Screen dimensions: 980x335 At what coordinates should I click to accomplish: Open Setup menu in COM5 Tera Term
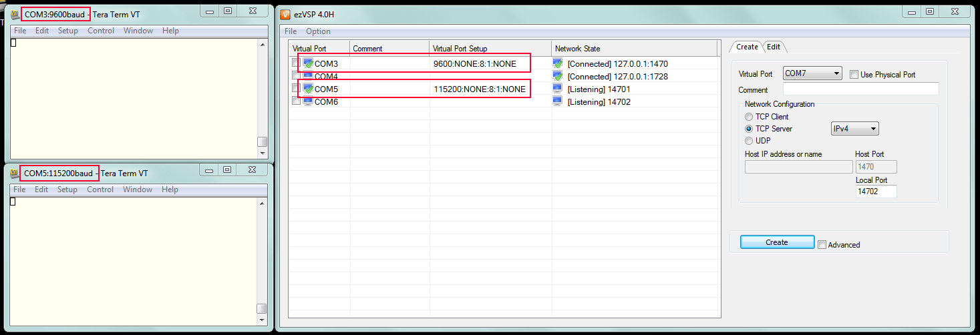click(x=67, y=190)
